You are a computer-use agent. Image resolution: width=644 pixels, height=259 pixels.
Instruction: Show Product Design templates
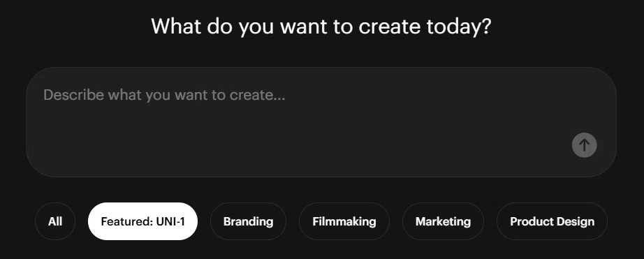coord(552,221)
